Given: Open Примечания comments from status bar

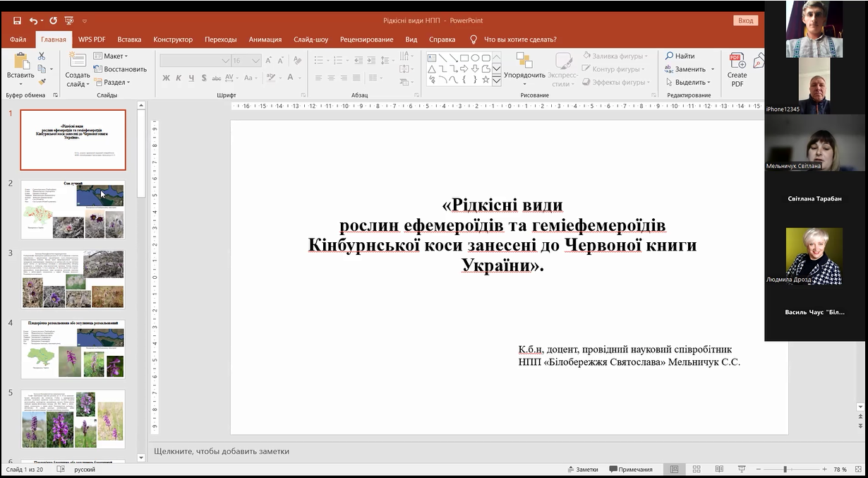Looking at the screenshot, I should (631, 470).
